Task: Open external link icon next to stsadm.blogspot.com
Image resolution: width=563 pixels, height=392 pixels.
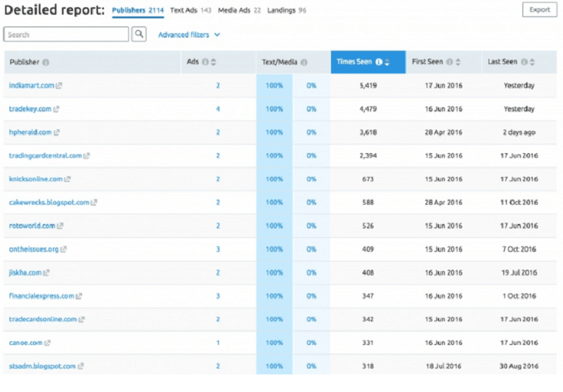Action: pyautogui.click(x=80, y=366)
